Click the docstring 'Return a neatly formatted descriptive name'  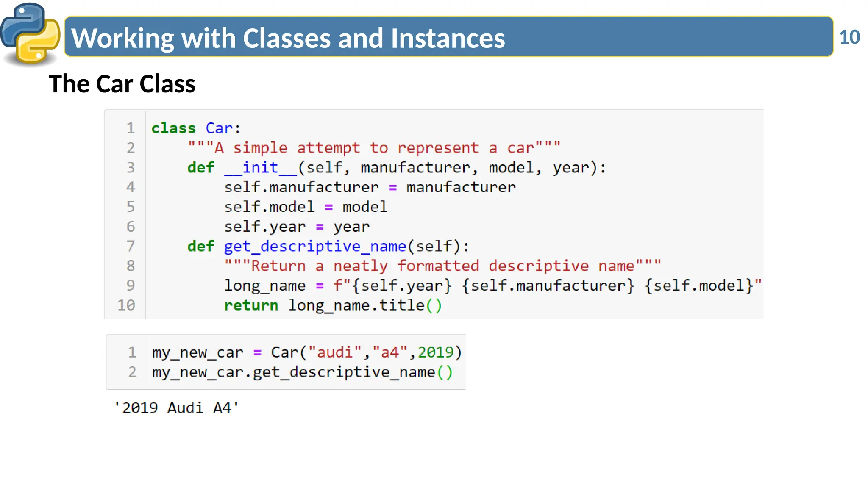442,266
